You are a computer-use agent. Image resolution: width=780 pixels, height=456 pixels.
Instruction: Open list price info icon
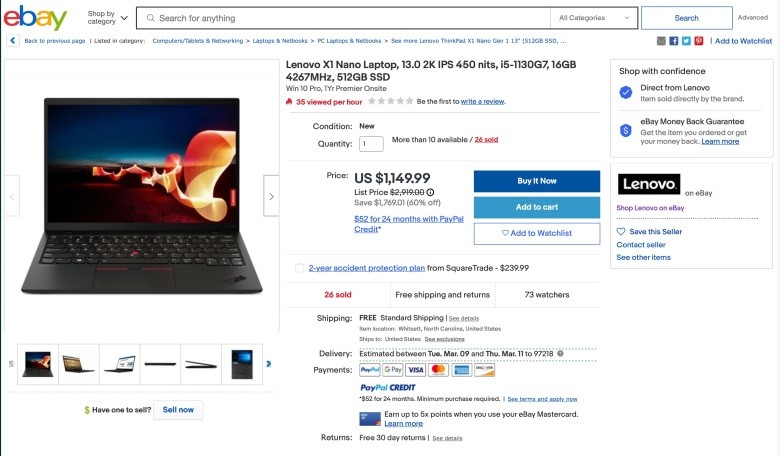pyautogui.click(x=430, y=192)
